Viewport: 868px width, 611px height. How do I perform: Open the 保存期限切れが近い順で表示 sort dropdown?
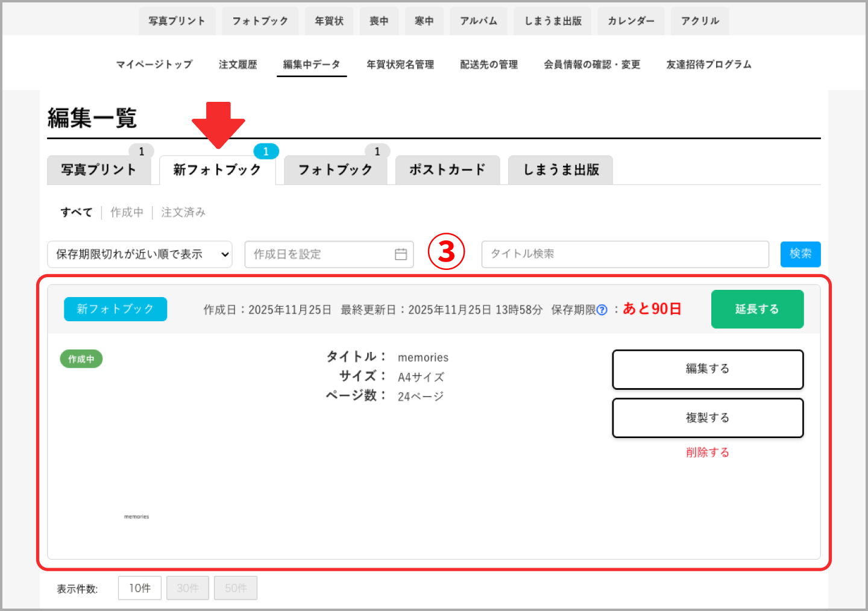point(139,254)
